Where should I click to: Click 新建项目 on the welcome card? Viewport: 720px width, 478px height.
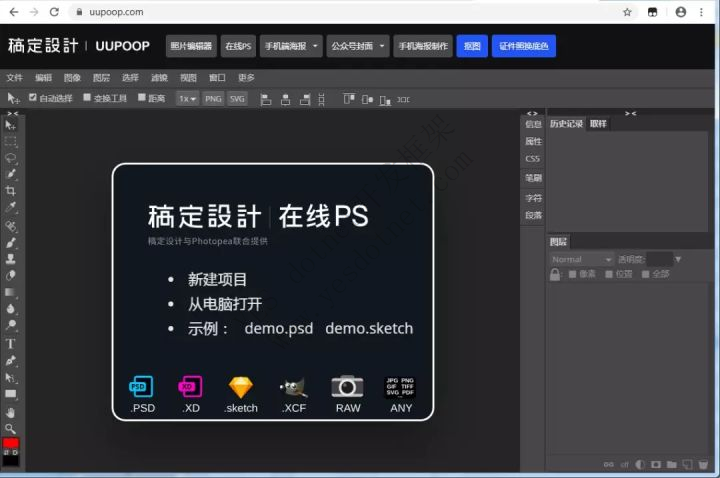[x=217, y=279]
